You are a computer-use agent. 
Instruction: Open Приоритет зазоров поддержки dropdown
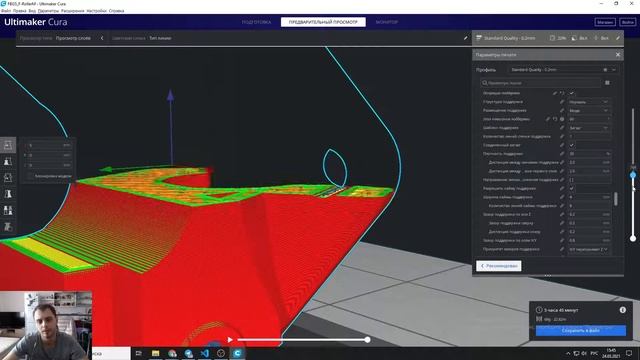(589, 249)
